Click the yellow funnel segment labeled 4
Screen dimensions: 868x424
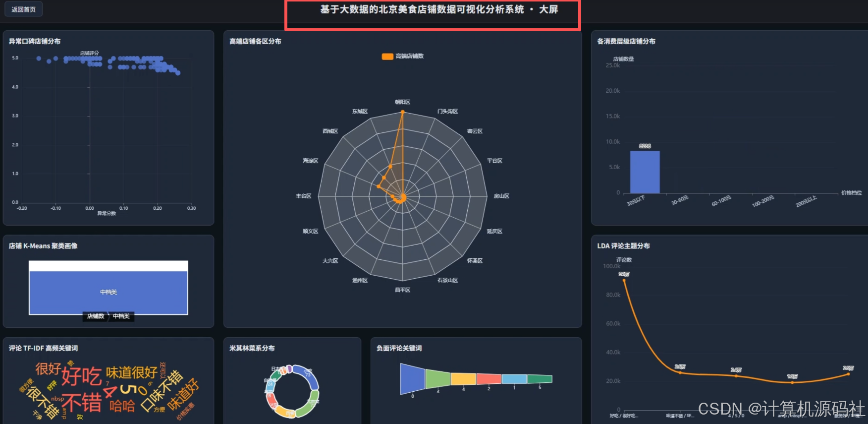pyautogui.click(x=464, y=379)
